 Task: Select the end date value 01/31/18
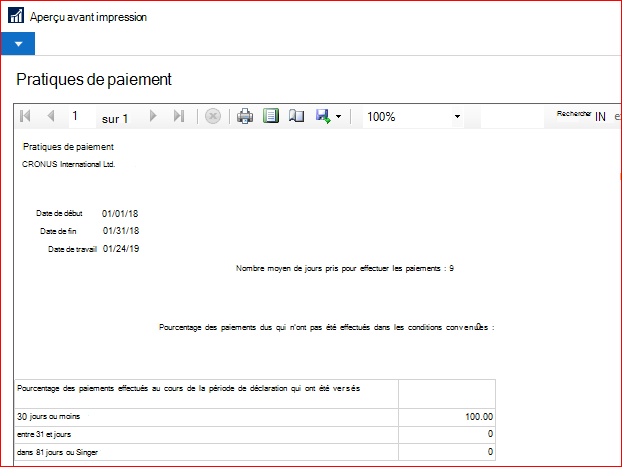coord(121,231)
